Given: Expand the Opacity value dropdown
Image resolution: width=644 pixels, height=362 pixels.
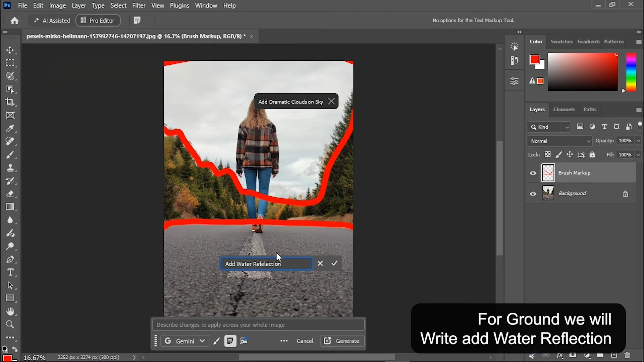Looking at the screenshot, I should tap(638, 141).
